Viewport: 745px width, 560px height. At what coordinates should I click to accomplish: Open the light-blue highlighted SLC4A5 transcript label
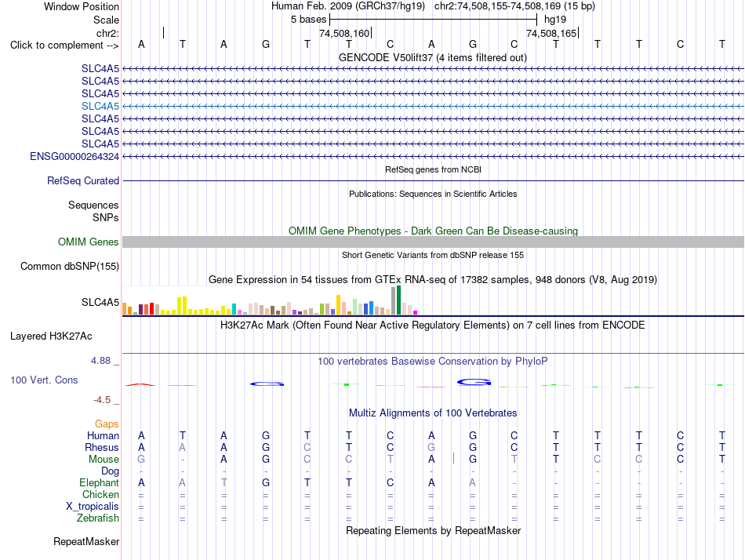click(x=100, y=106)
